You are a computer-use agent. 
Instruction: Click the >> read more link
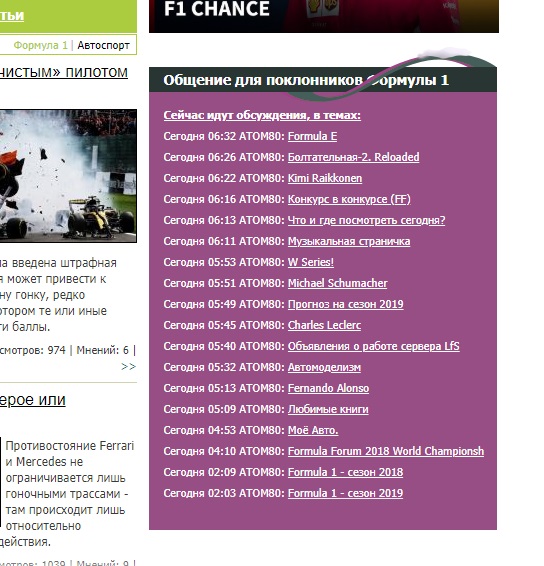coord(128,366)
